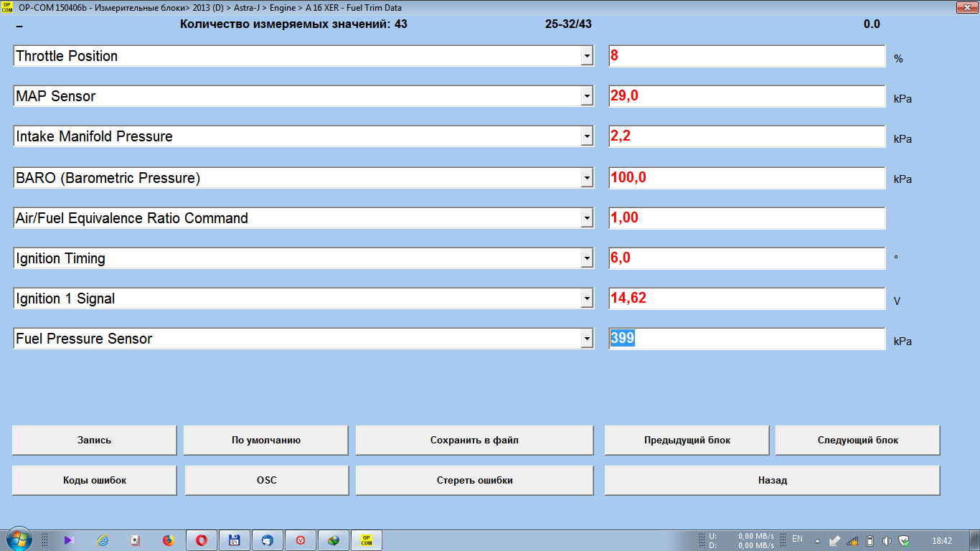Click the По умолчанию button
980x551 pixels.
click(266, 440)
